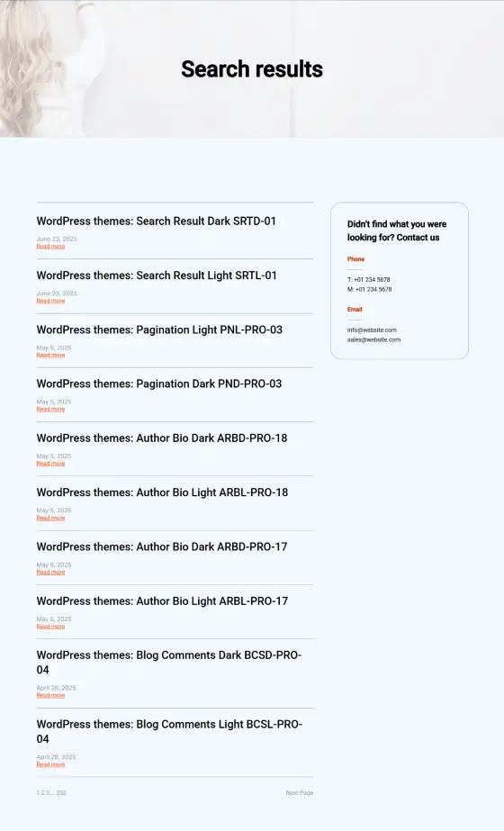Click the info@website.com email address
504x831 pixels.
(372, 330)
